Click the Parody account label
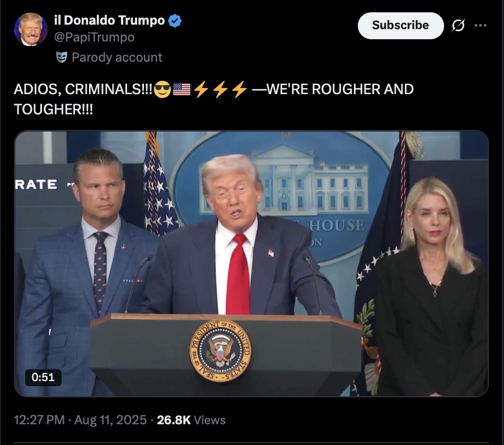The image size is (504, 445). (x=117, y=57)
